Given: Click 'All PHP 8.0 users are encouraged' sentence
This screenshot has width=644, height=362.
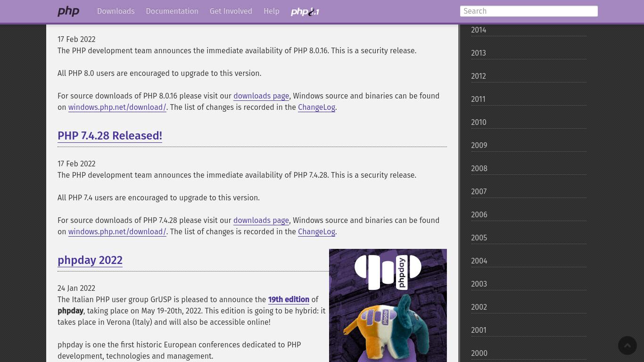Looking at the screenshot, I should coord(159,74).
